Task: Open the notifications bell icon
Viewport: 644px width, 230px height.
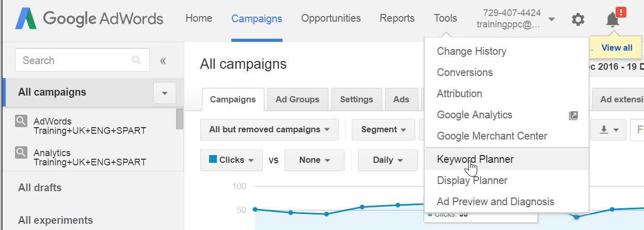Action: coord(612,20)
